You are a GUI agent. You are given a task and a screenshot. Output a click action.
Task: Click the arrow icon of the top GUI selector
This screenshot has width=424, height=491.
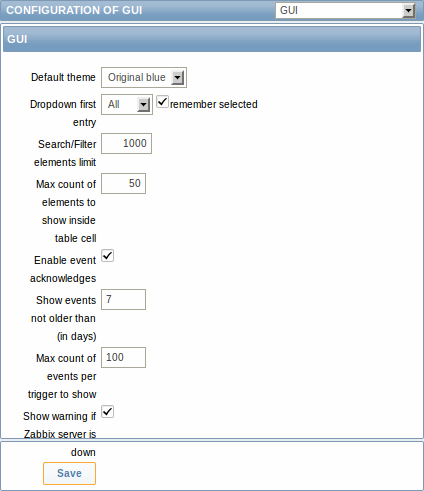coord(408,11)
